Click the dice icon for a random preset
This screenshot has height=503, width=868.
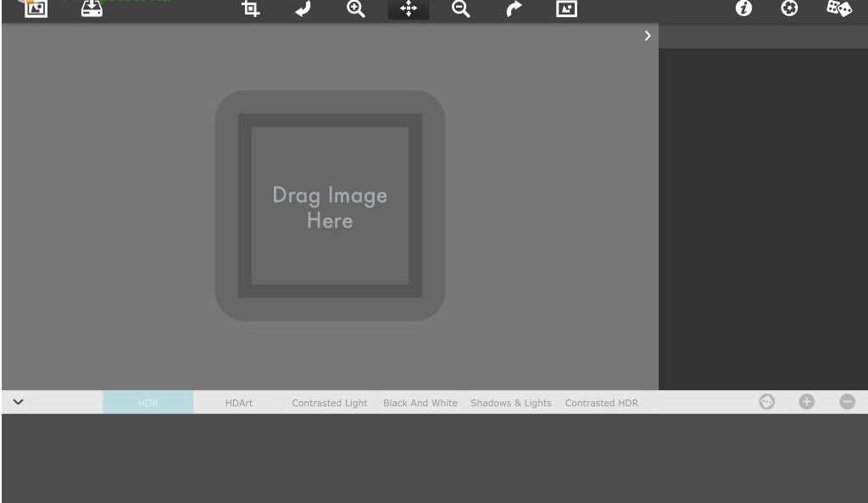[x=840, y=8]
